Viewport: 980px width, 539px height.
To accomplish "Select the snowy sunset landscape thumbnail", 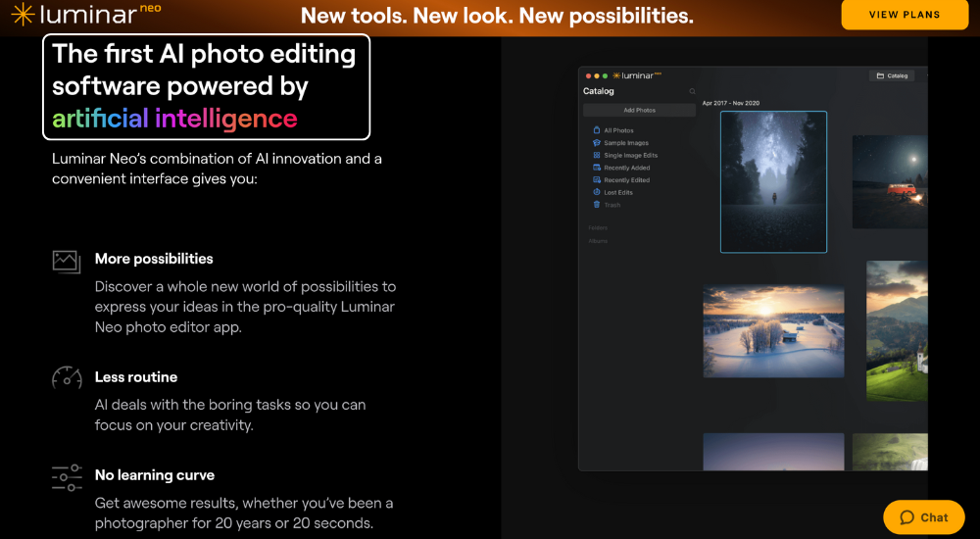I will click(774, 331).
